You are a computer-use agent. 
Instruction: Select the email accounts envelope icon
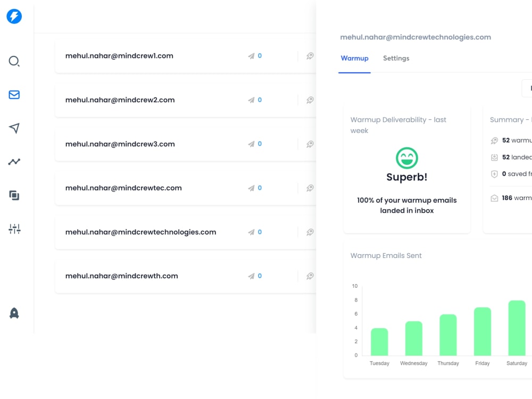click(14, 95)
